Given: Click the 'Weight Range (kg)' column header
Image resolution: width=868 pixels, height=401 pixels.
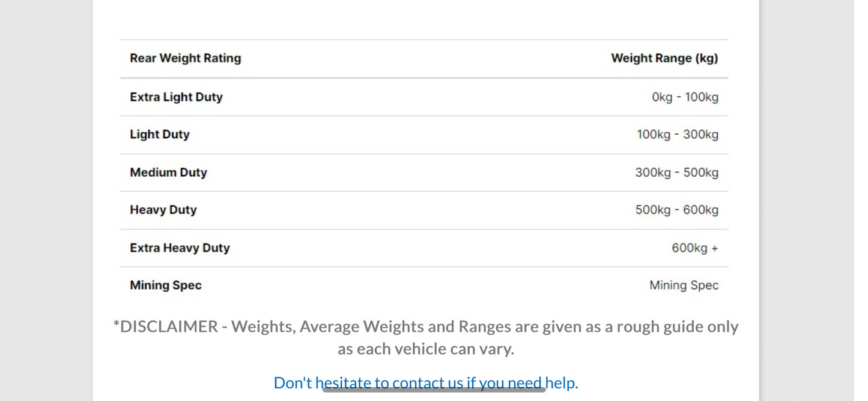Looking at the screenshot, I should pos(664,58).
